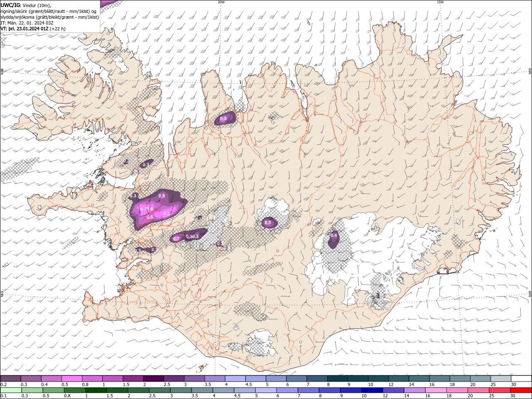
Task: Select the darkest green rain swatch labeled 1
Action: (96, 390)
